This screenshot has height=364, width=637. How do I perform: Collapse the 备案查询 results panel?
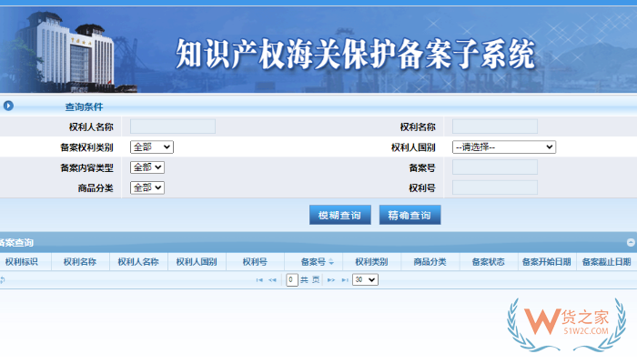point(631,243)
